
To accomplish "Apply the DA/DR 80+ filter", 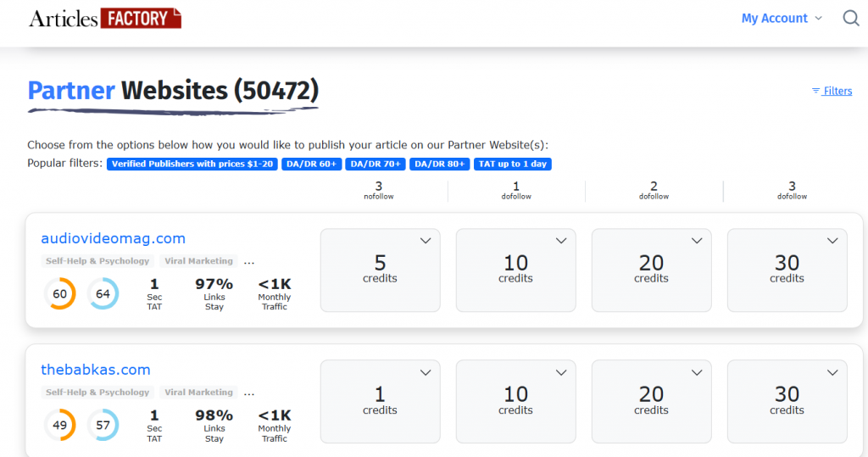I will coord(440,164).
